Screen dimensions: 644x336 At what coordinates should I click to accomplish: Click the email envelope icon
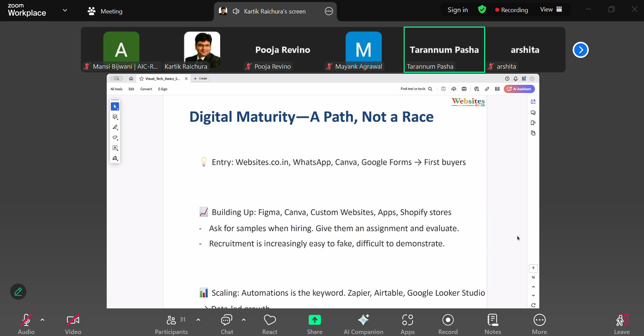point(497,89)
